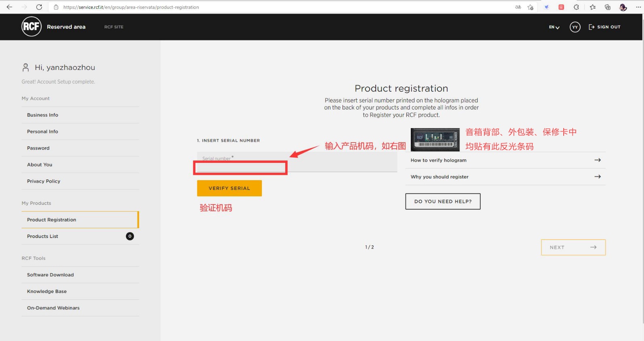
Task: Open the Products List page
Action: (x=80, y=236)
